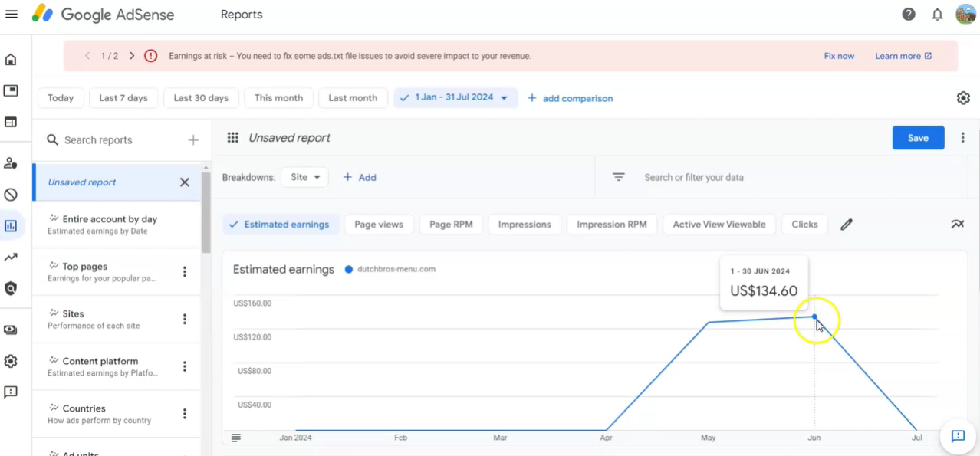Image resolution: width=980 pixels, height=456 pixels.
Task: Enable the Page views metric chip
Action: tap(379, 225)
